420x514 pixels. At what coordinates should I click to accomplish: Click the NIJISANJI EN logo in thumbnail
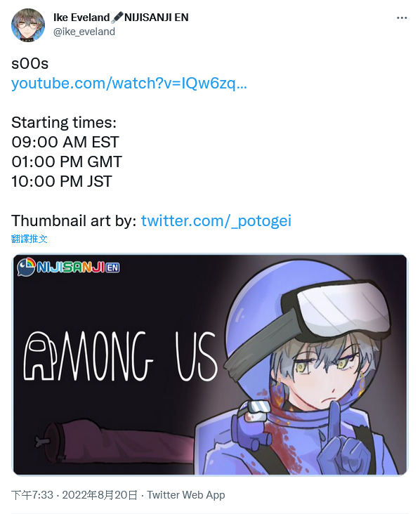pos(68,267)
